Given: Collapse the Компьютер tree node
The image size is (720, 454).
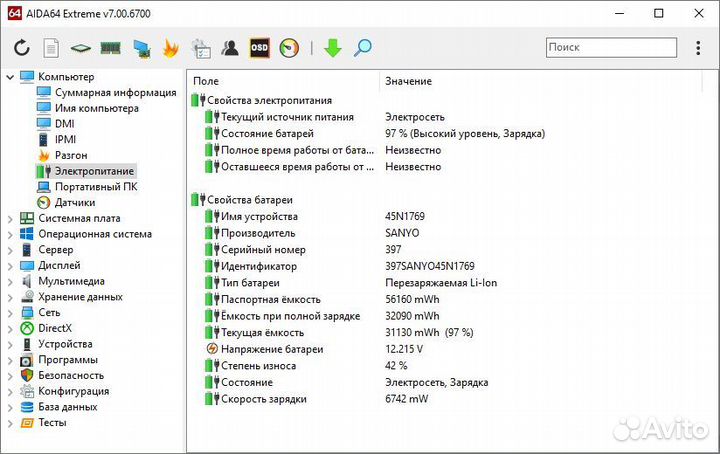Looking at the screenshot, I should [x=10, y=77].
